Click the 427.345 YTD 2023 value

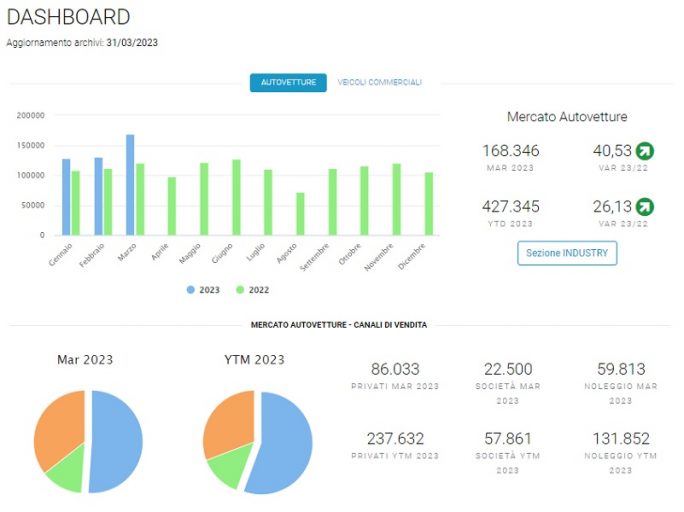(511, 207)
